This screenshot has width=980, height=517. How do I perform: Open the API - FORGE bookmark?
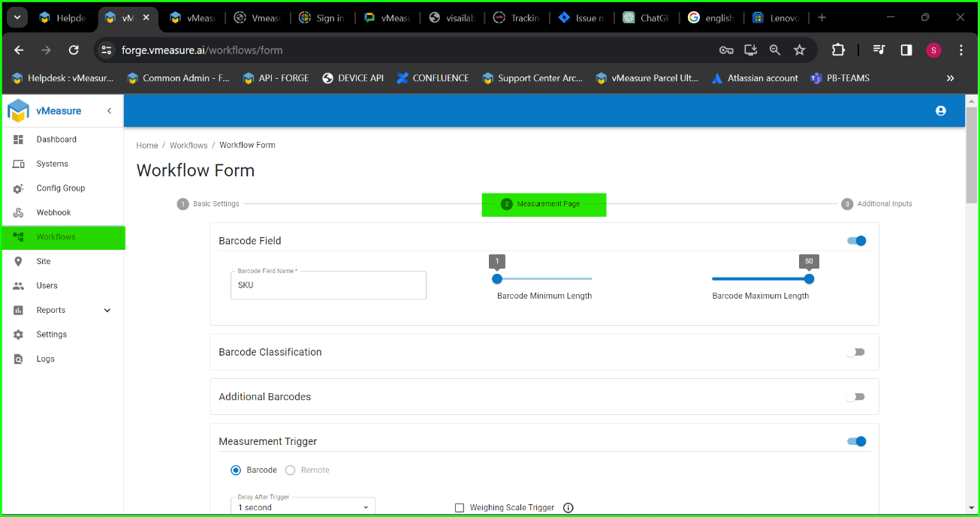tap(276, 78)
